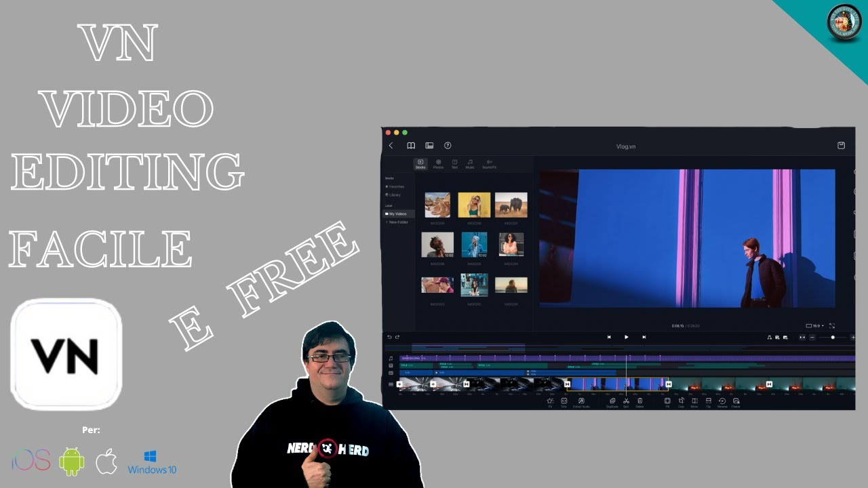Select the sunset silhouette thumbnail
Screen dimensions: 868x488
click(x=511, y=285)
